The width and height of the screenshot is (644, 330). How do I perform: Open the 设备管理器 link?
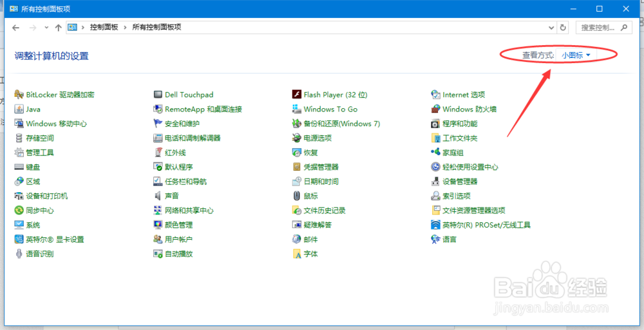[x=460, y=181]
